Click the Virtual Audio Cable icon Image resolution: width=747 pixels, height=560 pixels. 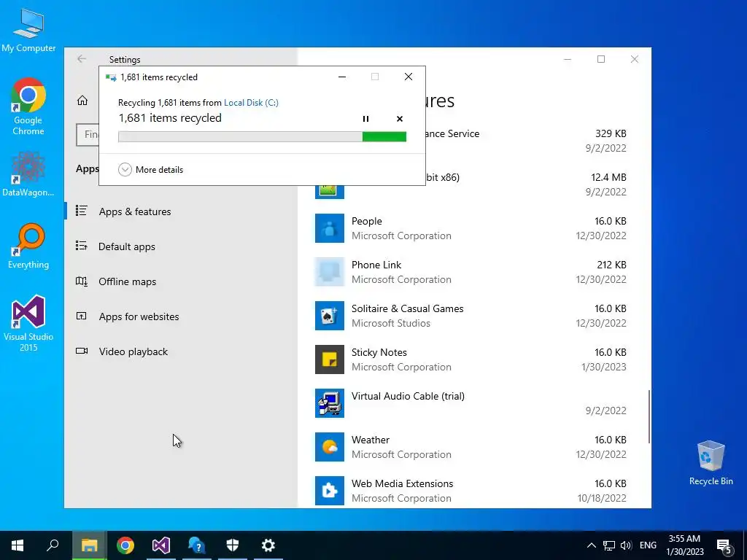(x=330, y=403)
